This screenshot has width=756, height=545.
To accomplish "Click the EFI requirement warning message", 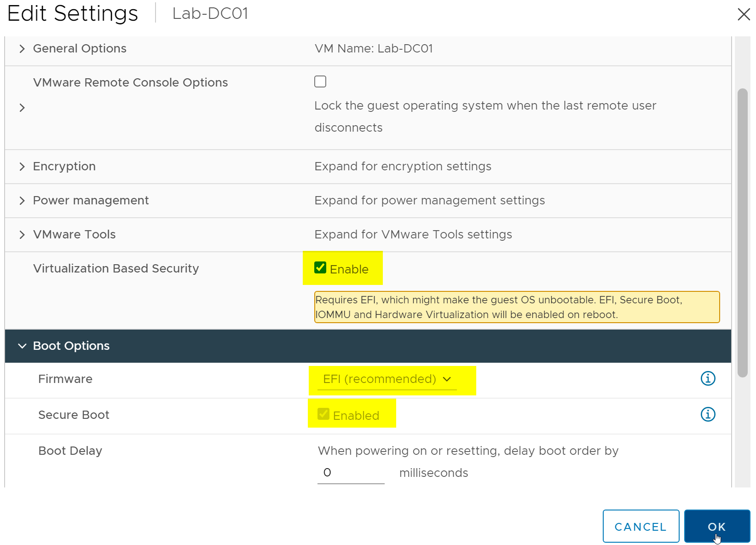I will pos(517,307).
